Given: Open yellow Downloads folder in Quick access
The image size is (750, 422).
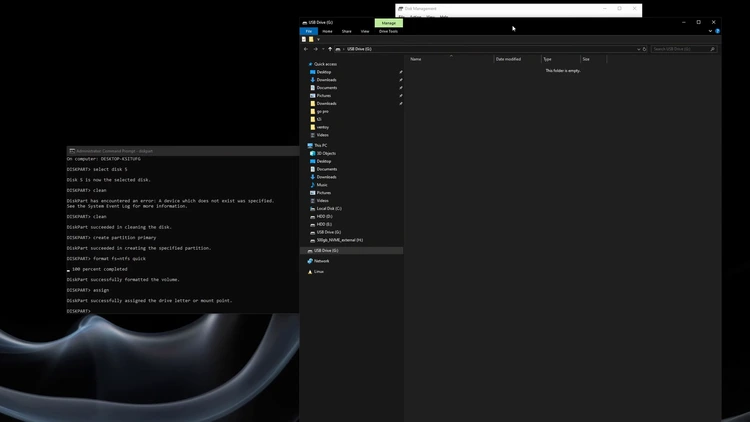Looking at the screenshot, I should 326,103.
